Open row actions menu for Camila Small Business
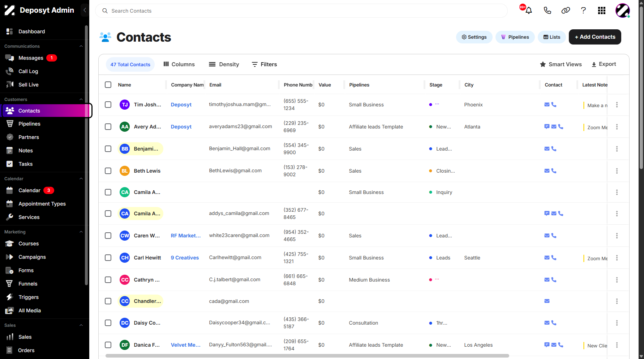The height and width of the screenshot is (359, 644). click(x=617, y=192)
